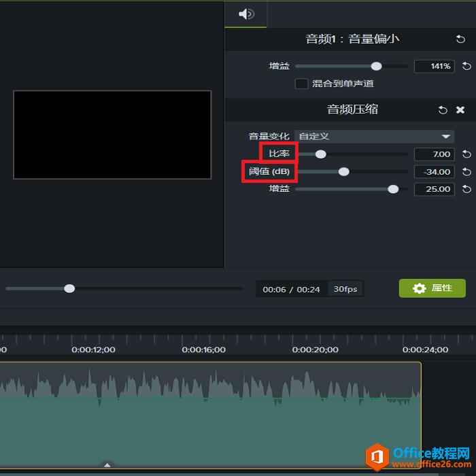
Task: Reset the 音频压缩 effect settings
Action: click(x=443, y=109)
